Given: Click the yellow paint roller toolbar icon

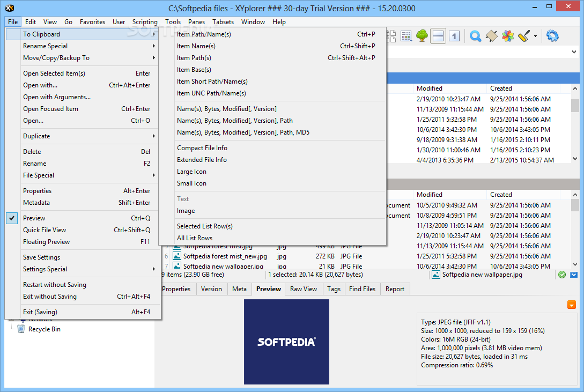Looking at the screenshot, I should click(x=523, y=36).
